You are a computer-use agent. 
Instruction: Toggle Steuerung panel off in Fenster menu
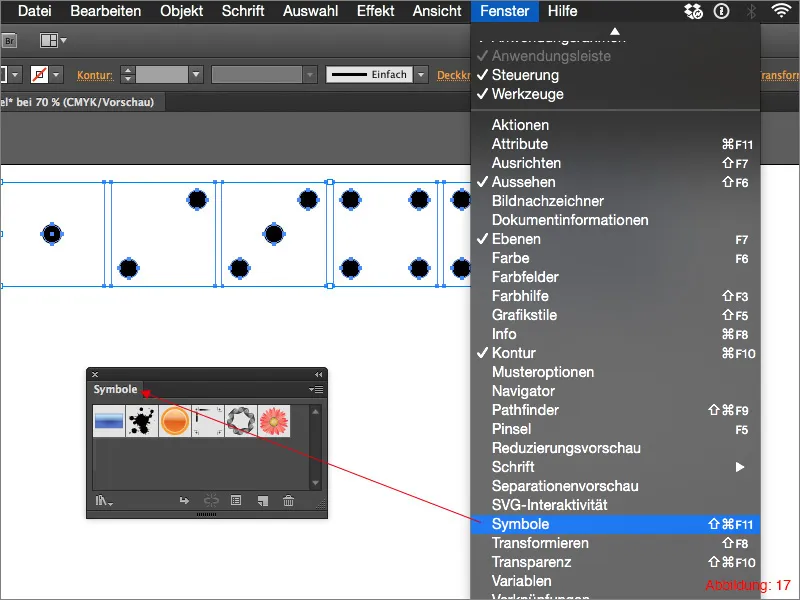(x=615, y=75)
